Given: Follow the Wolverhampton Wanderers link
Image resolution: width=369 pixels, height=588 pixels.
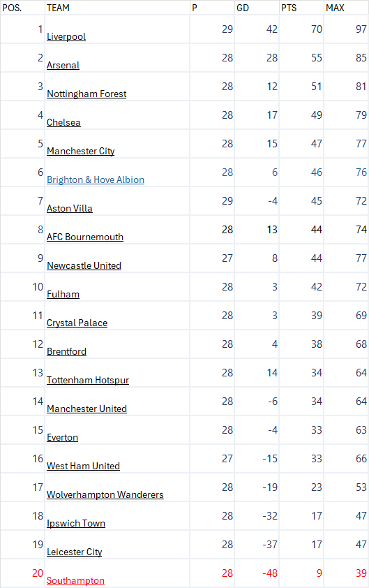Looking at the screenshot, I should 105,494.
